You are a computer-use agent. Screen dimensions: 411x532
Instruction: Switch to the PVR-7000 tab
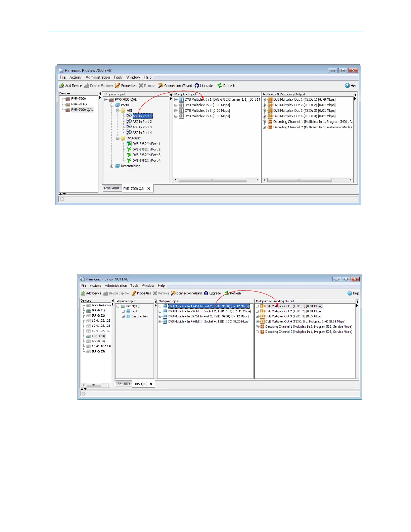(x=111, y=188)
